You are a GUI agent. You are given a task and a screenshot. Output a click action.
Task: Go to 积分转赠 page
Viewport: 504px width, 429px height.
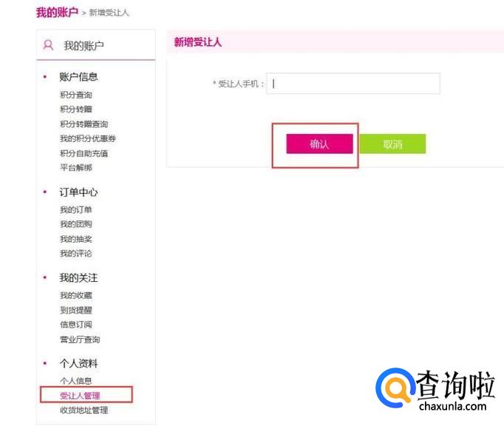(76, 109)
